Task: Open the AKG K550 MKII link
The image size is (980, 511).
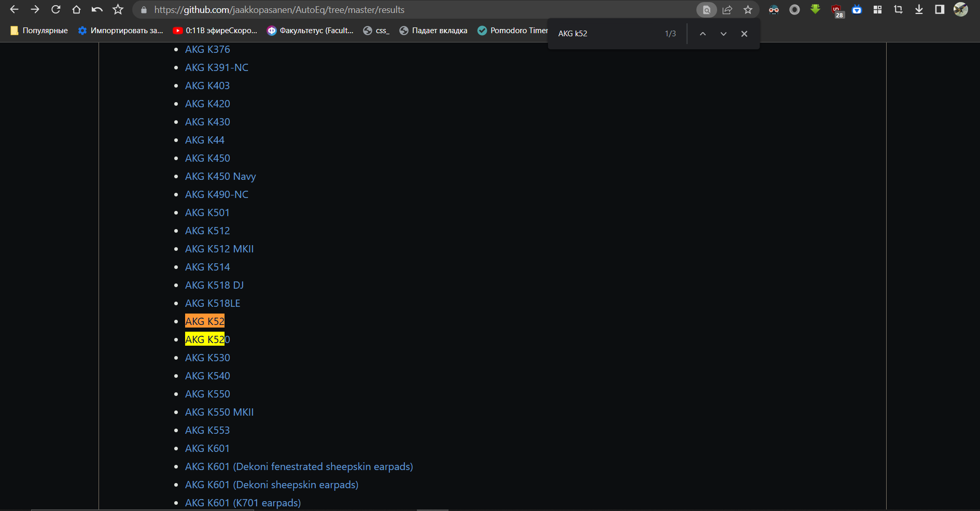Action: (219, 412)
